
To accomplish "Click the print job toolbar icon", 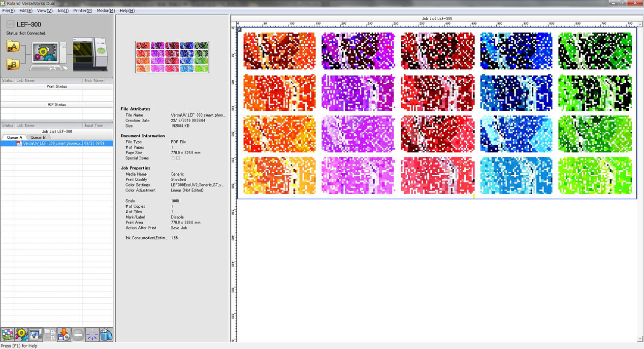I will point(35,335).
